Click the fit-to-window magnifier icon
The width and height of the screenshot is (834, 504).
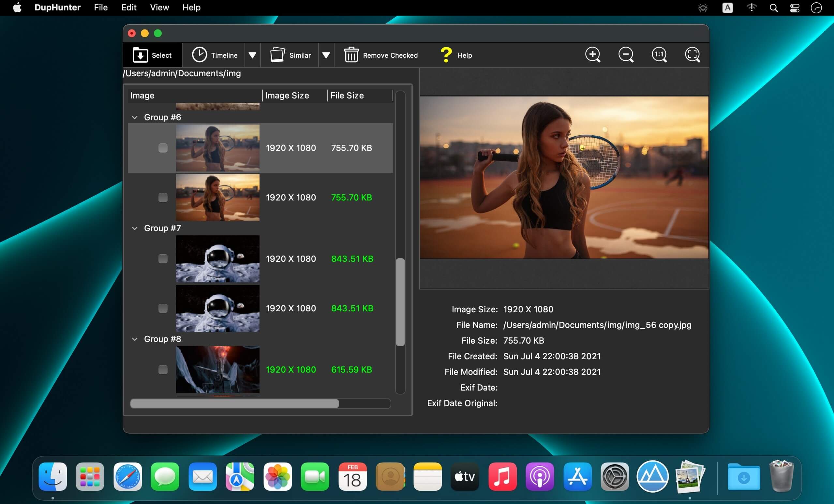[692, 54]
